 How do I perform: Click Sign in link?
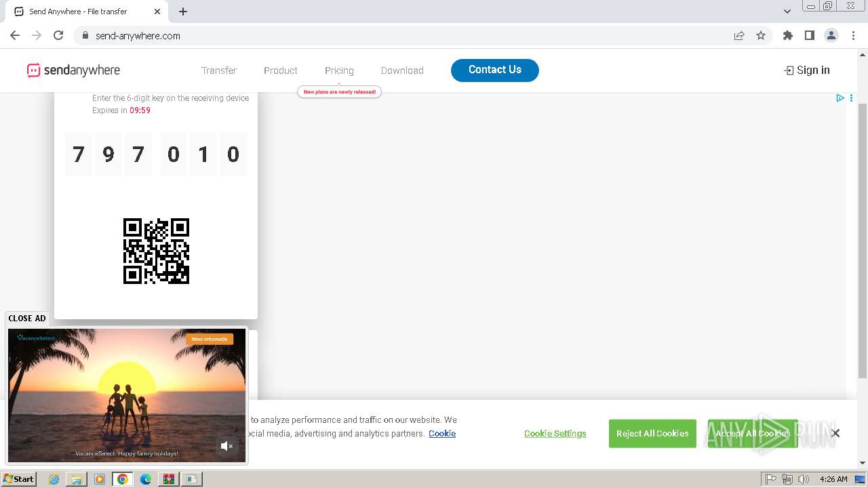[807, 70]
